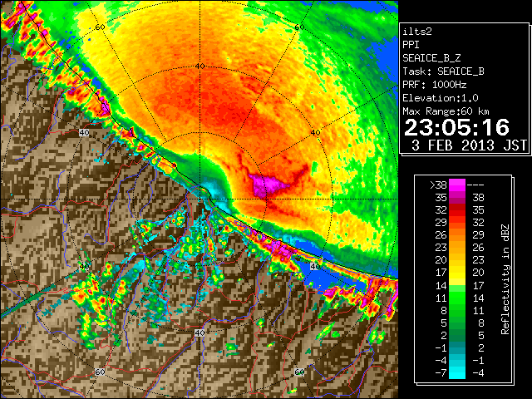Click the cyan swatch beside the -7 legend label
Viewport: 532px width, 399px height.
456,372
